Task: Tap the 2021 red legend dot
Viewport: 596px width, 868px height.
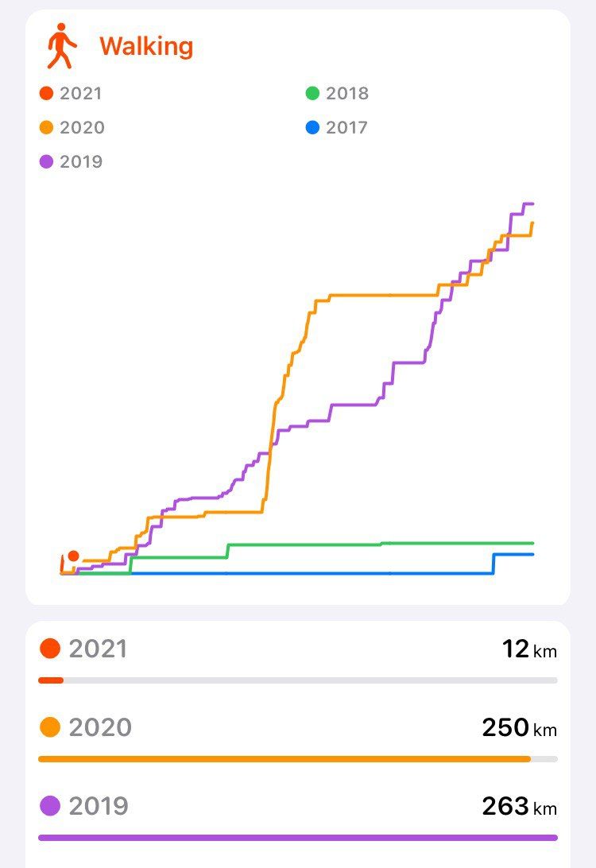Action: [46, 93]
